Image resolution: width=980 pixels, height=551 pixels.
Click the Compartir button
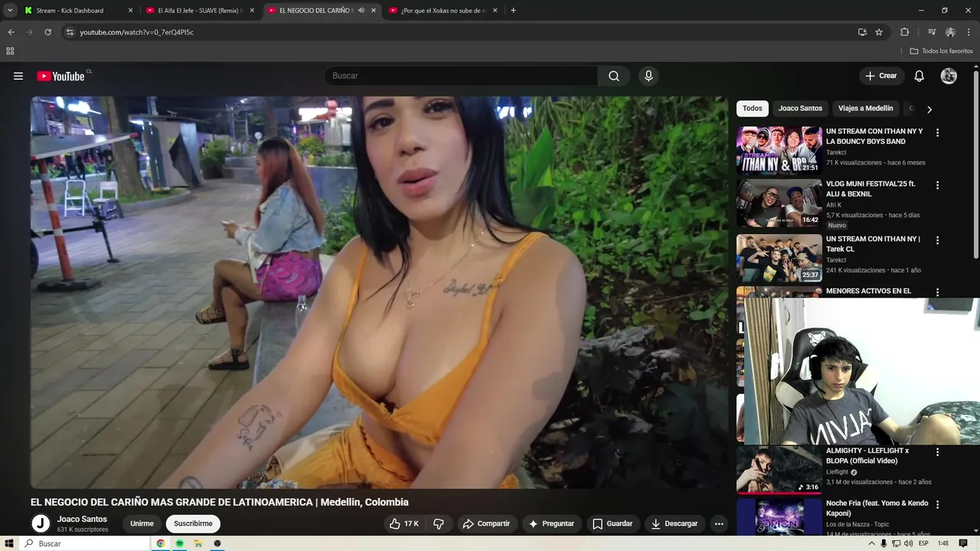tap(486, 523)
